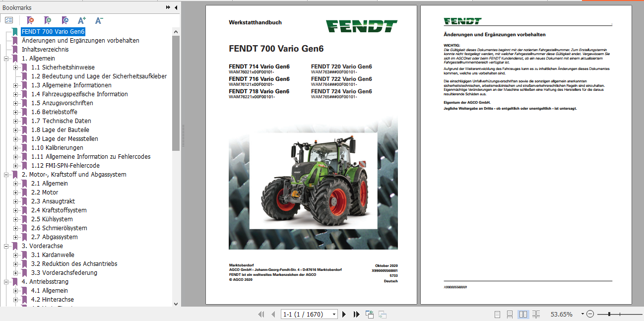Click the bookmark icon beside 1.10 Kalibrierungen
The height and width of the screenshot is (321, 644).
pyautogui.click(x=24, y=148)
